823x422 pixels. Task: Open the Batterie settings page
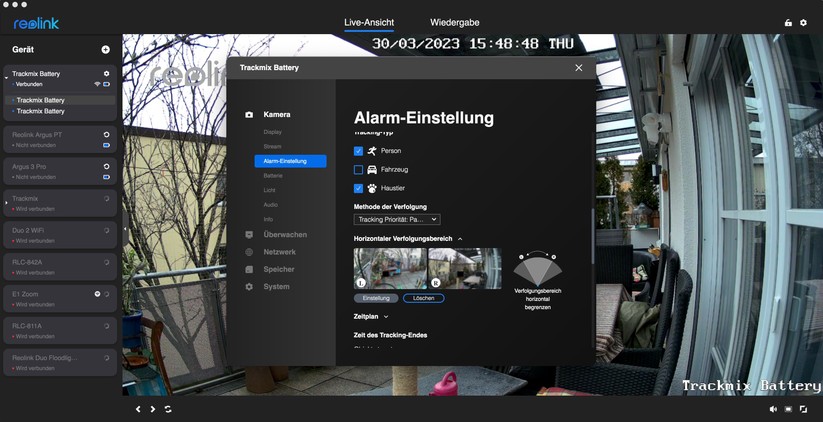tap(273, 176)
